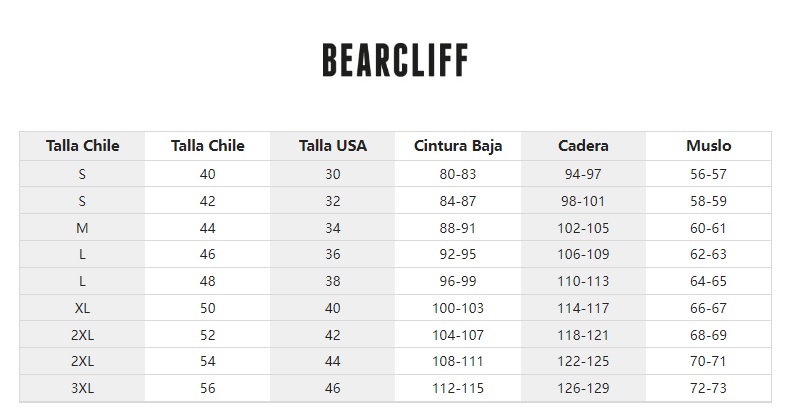788x414 pixels.
Task: Click the Cadera column header
Action: (583, 146)
